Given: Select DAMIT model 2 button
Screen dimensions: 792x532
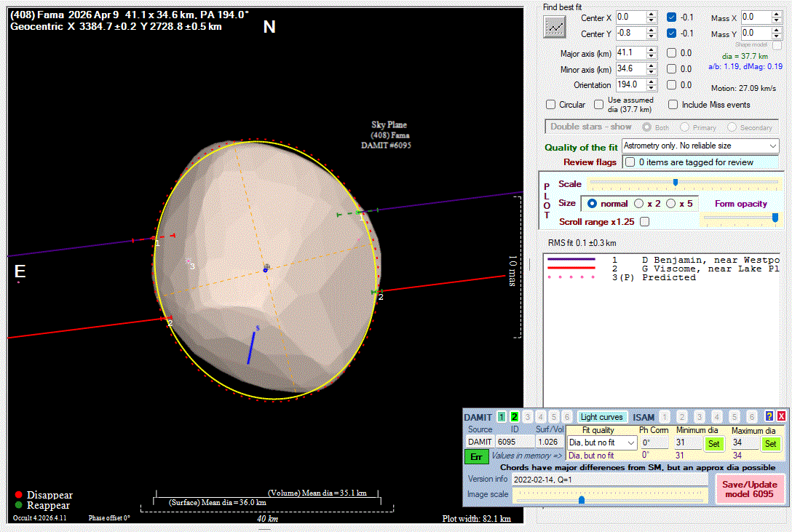Looking at the screenshot, I should click(515, 417).
